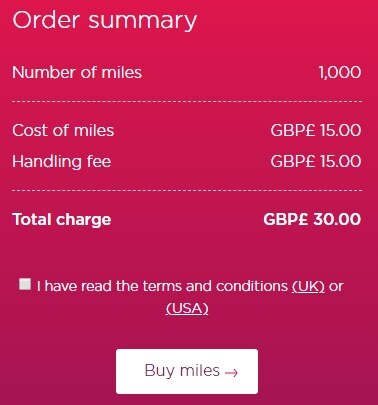Click the arrow icon inside Buy miles
Screen dimensions: 378x405
click(x=231, y=372)
